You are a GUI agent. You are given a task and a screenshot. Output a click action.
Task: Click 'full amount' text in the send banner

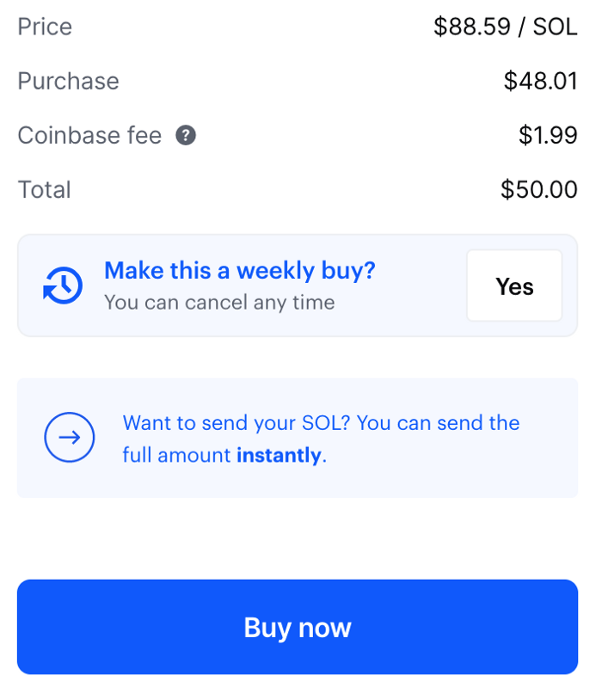[177, 456]
